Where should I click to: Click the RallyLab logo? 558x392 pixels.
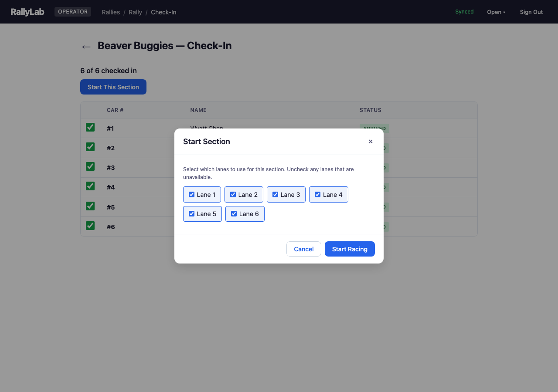[x=27, y=12]
